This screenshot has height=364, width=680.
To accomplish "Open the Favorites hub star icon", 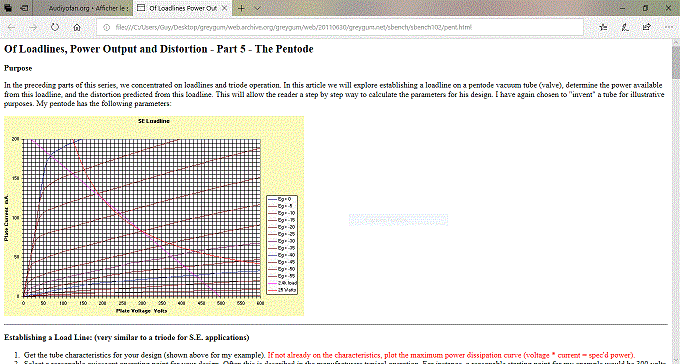I will (x=603, y=27).
